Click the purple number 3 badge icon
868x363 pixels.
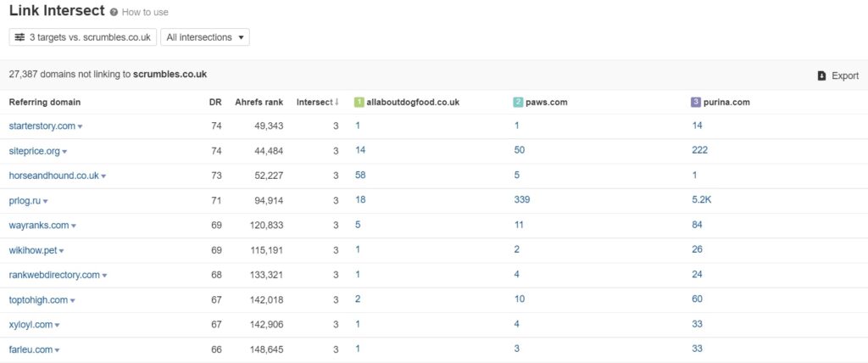click(x=696, y=102)
